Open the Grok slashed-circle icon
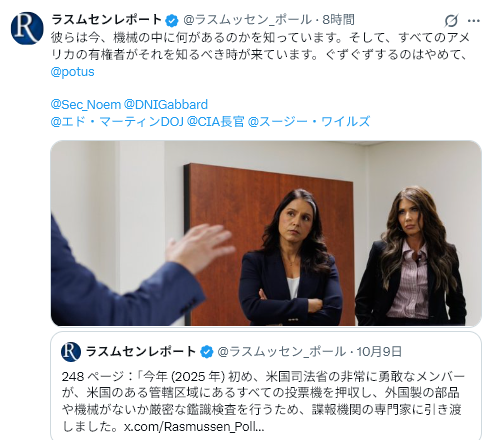 click(451, 21)
